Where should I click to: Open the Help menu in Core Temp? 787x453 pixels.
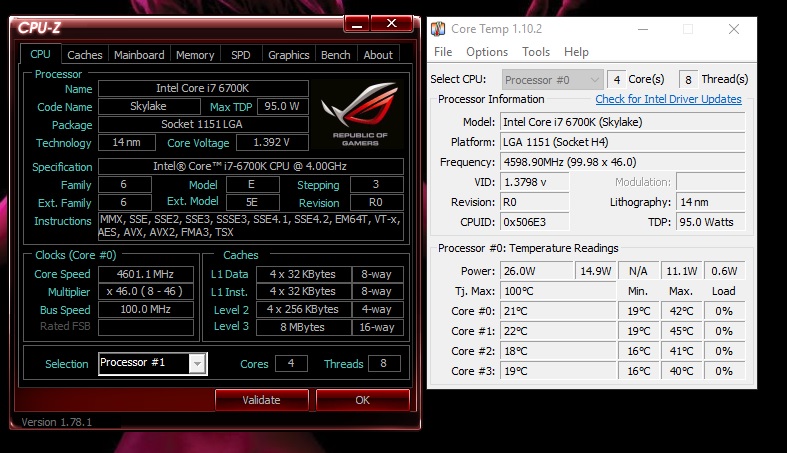pos(576,52)
